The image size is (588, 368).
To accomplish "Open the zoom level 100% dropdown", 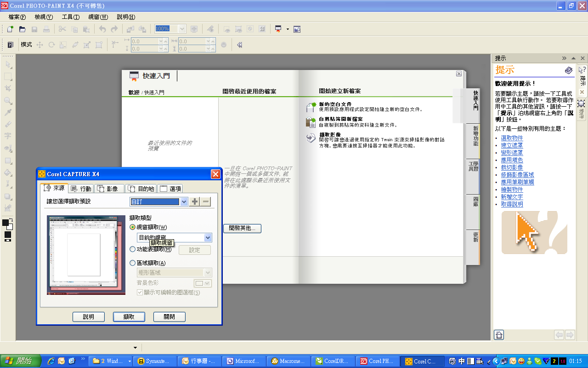I will [x=181, y=29].
